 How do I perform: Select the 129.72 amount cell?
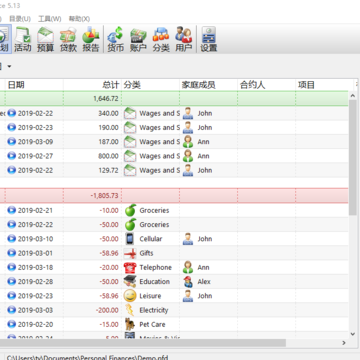[93, 170]
